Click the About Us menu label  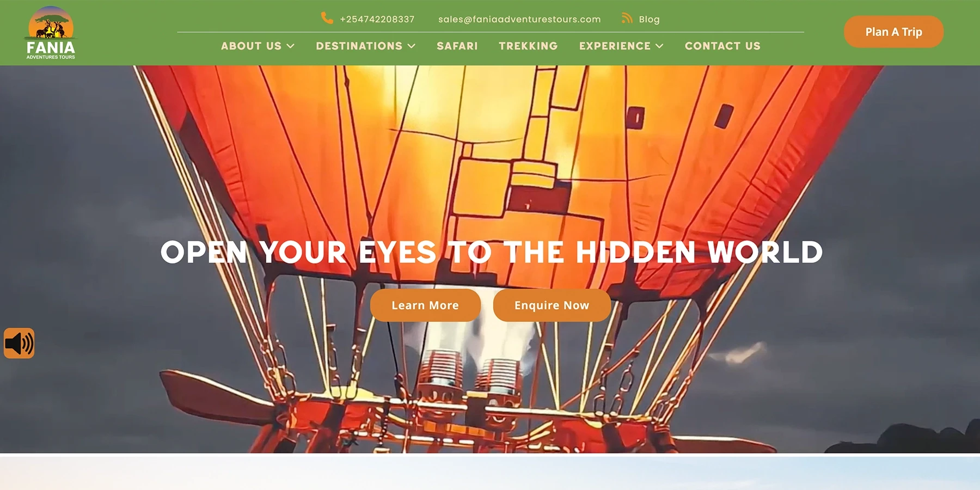[x=251, y=46]
